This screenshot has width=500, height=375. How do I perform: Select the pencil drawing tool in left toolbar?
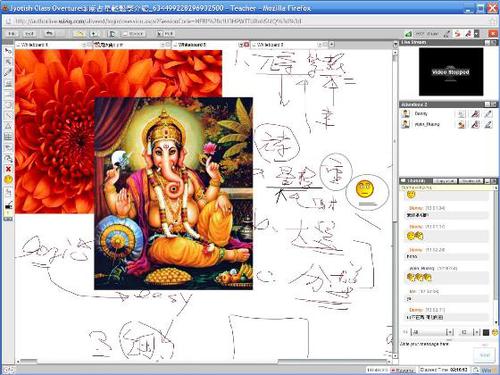(x=8, y=72)
